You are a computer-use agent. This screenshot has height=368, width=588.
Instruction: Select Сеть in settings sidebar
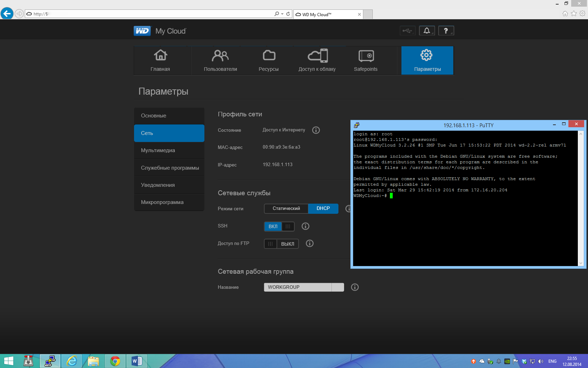click(169, 133)
